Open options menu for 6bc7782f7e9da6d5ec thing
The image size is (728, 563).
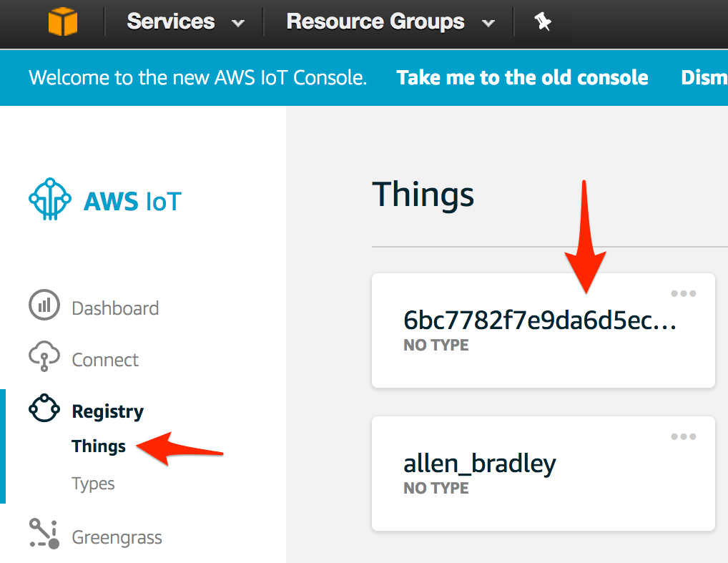click(x=683, y=294)
